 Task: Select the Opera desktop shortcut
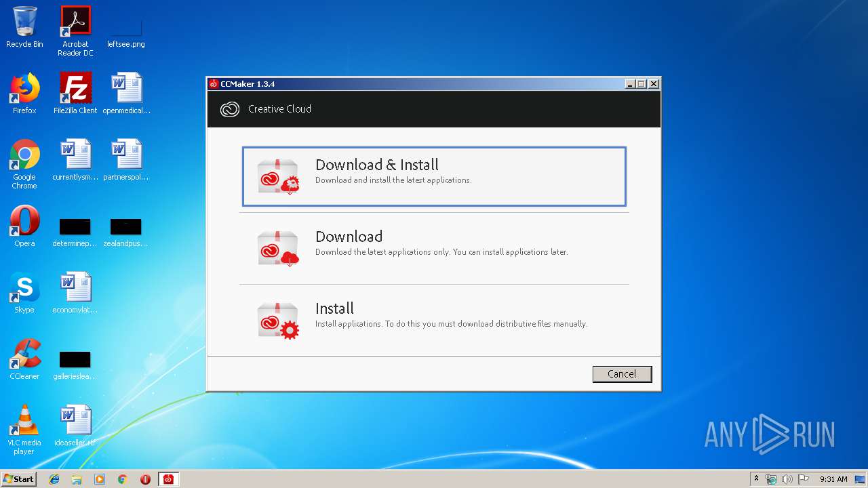click(24, 226)
